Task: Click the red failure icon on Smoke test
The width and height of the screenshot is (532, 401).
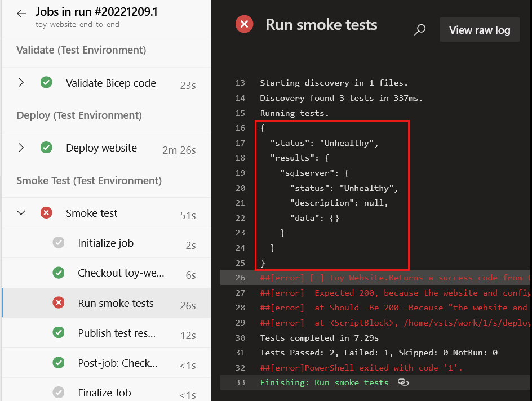Action: (x=46, y=213)
